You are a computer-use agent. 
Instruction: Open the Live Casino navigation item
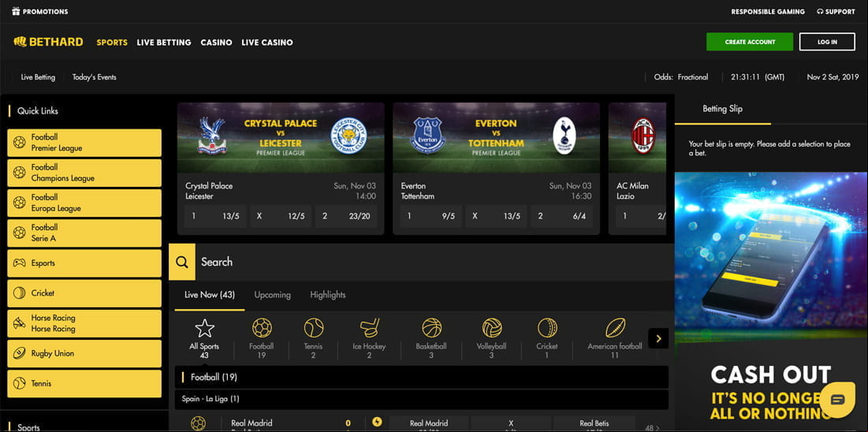[266, 42]
